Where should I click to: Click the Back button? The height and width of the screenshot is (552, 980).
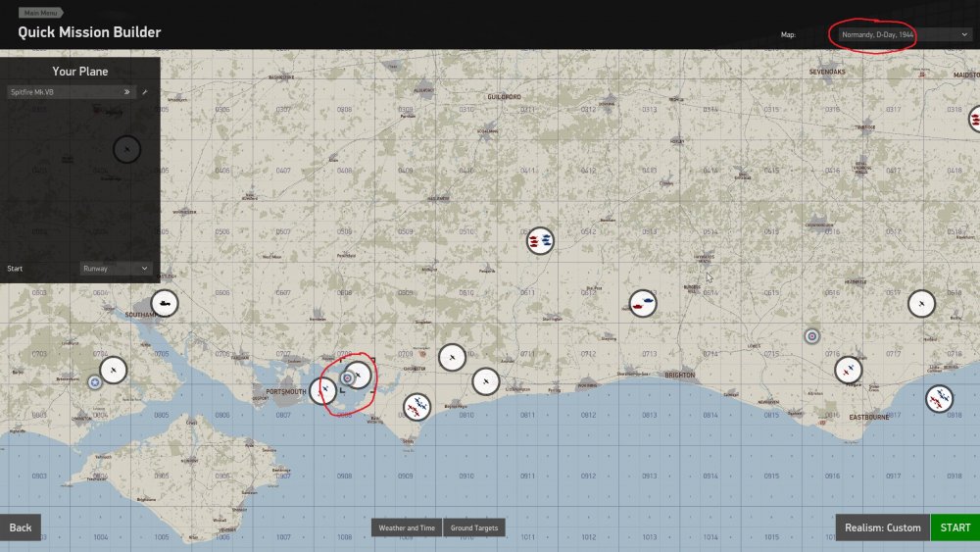tap(20, 527)
